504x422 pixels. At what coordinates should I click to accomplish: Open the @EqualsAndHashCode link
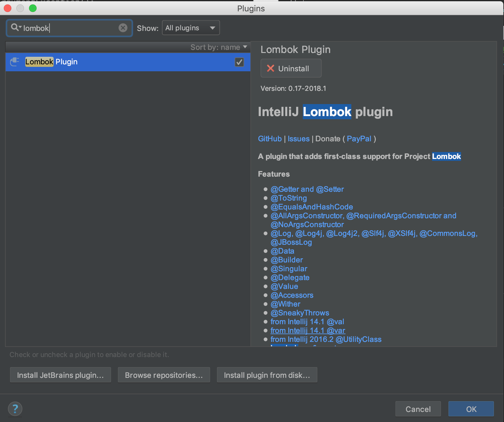312,207
